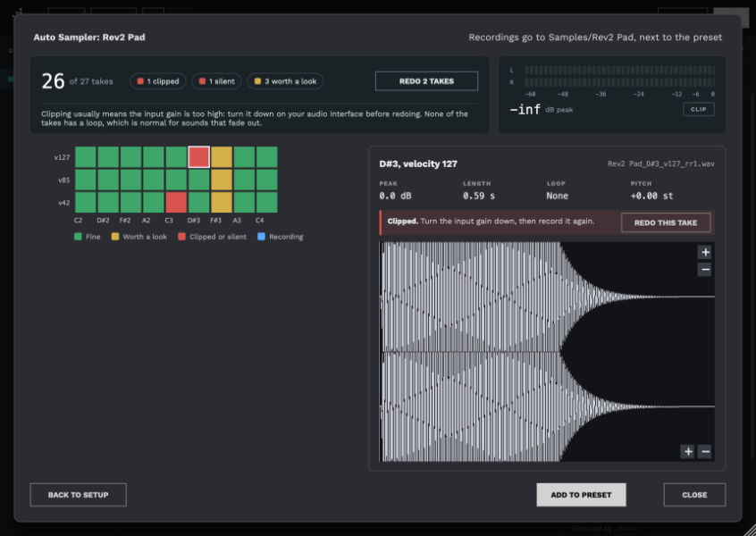
Task: Click the L channel level meter
Action: (x=619, y=70)
